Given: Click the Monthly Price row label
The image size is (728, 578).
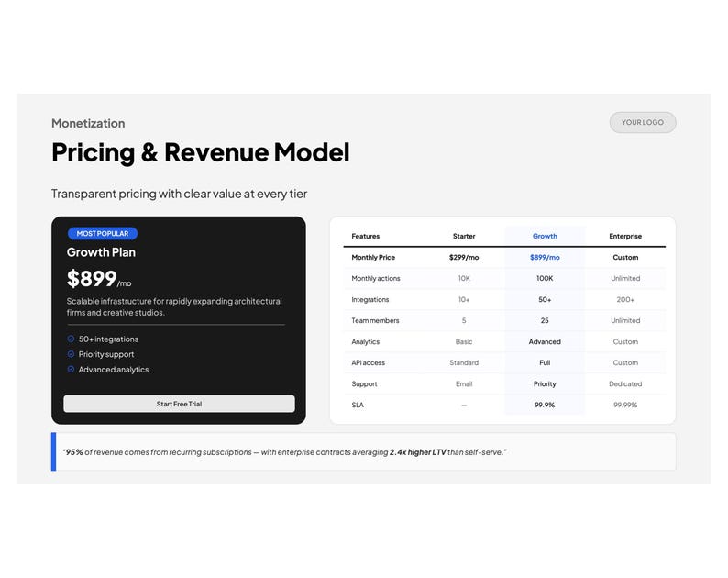Looking at the screenshot, I should pyautogui.click(x=373, y=258).
